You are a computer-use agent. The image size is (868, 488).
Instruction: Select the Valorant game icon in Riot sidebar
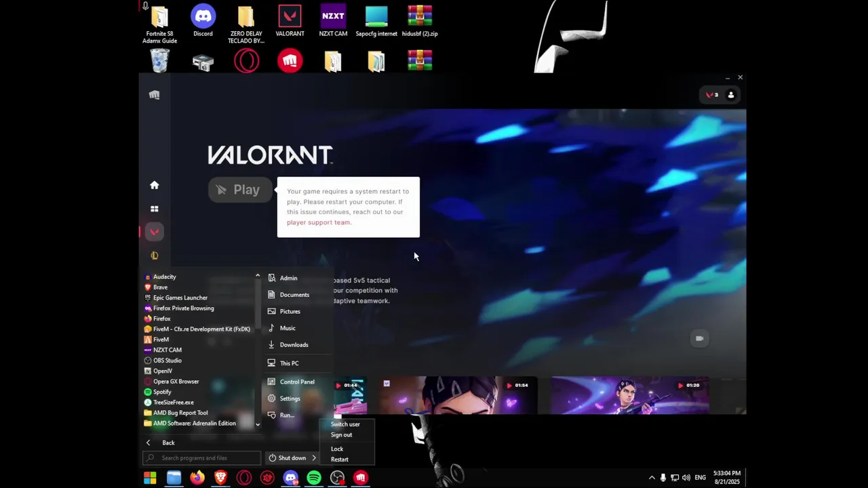click(x=154, y=232)
